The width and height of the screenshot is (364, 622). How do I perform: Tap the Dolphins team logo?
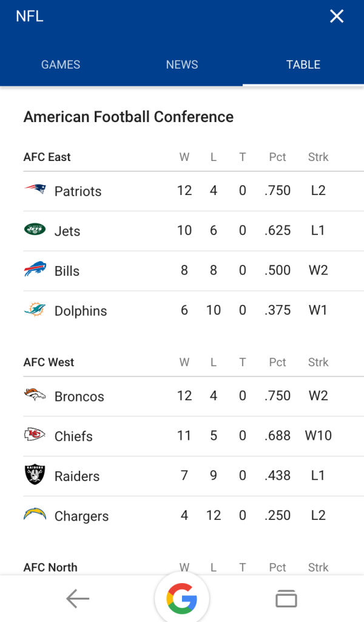(35, 310)
